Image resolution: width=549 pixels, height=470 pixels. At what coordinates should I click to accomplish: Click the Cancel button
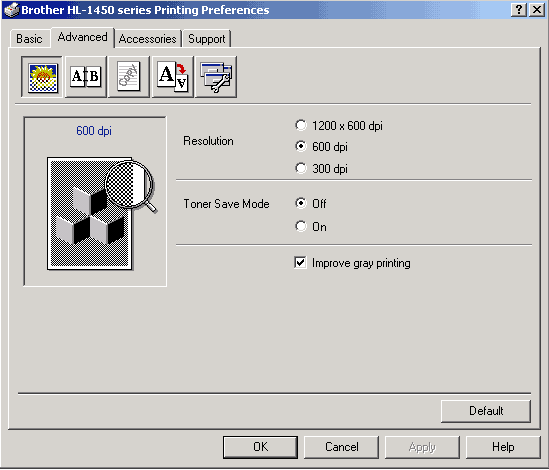pos(341,447)
